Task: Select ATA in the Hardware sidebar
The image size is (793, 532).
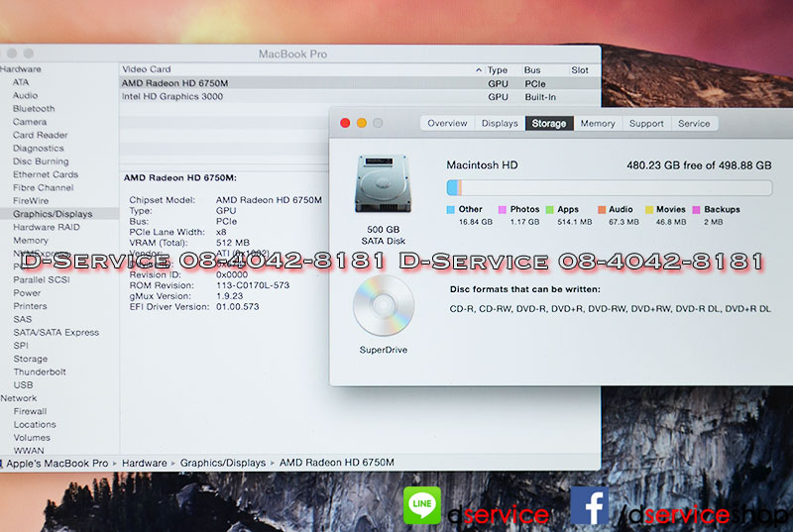Action: click(21, 82)
